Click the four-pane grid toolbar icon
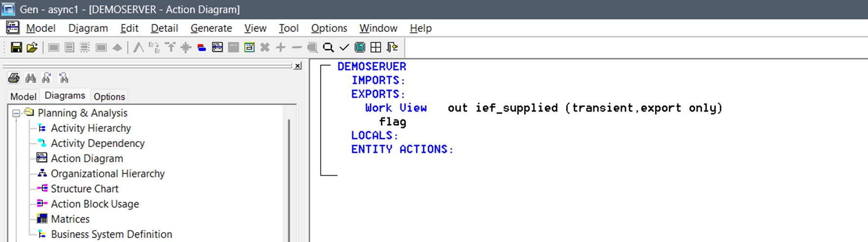Viewport: 868px width, 242px height. tap(376, 47)
